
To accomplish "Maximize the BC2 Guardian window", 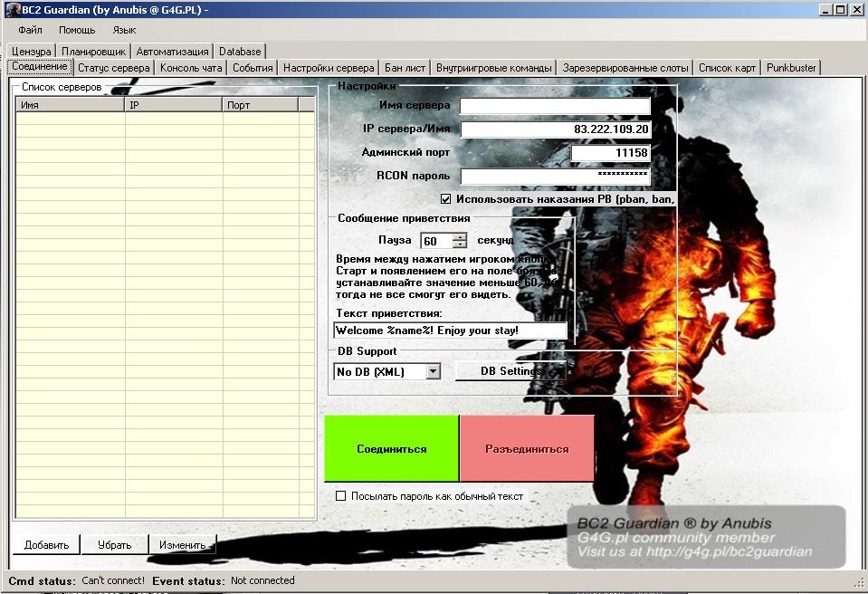I will pyautogui.click(x=840, y=9).
